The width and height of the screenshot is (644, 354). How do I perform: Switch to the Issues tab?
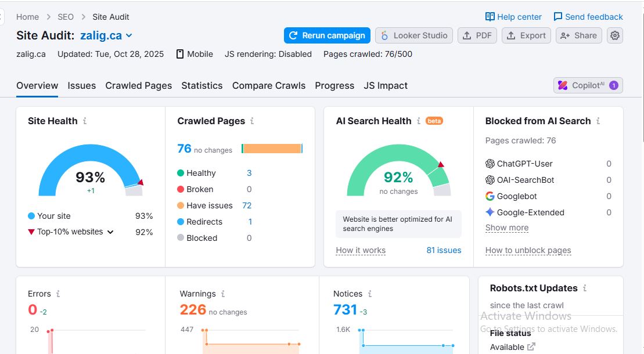(x=81, y=85)
